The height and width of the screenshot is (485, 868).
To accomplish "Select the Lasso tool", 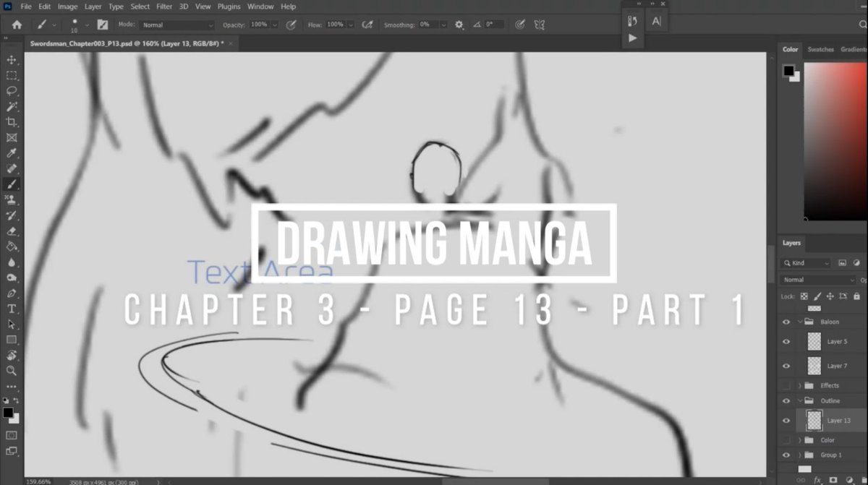I will click(x=12, y=90).
